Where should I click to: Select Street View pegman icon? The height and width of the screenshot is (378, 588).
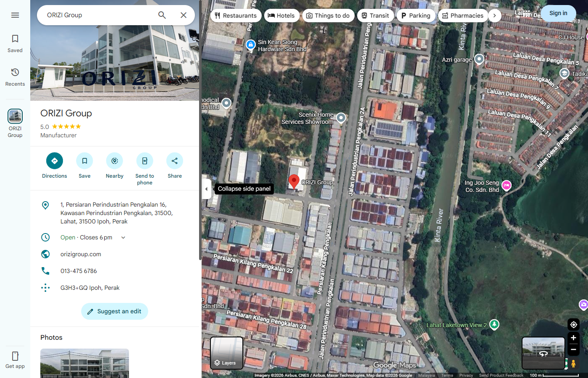pyautogui.click(x=573, y=363)
